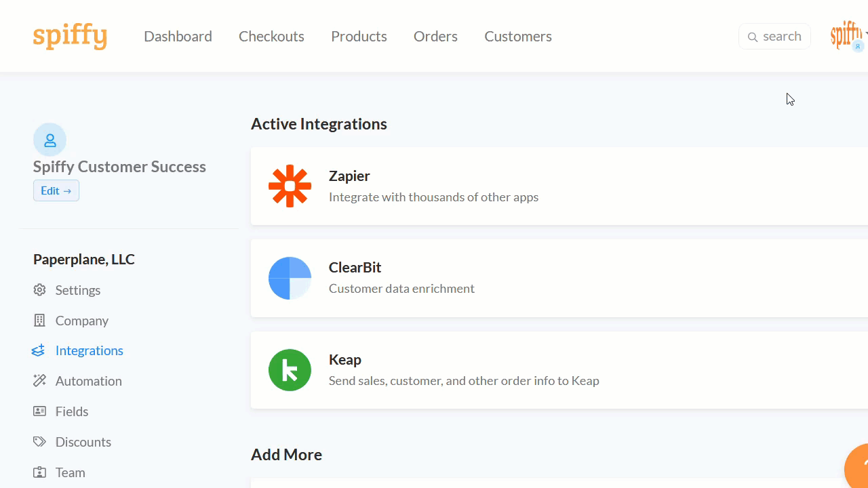Open Fields in the sidebar
The image size is (868, 488).
[x=72, y=411]
